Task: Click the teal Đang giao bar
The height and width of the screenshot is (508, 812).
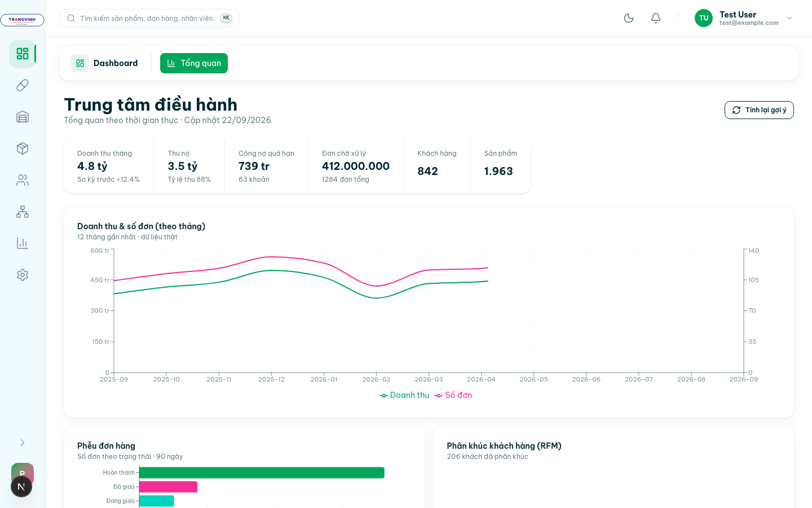Action: 157,501
